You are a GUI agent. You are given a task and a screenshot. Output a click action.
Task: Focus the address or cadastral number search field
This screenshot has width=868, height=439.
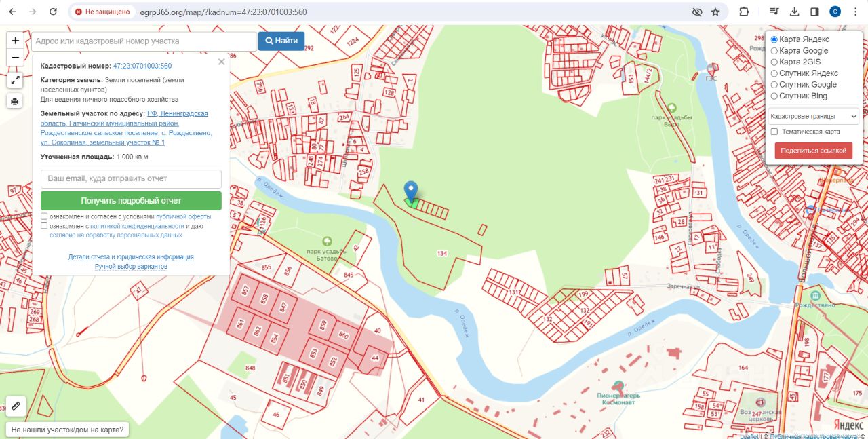pyautogui.click(x=144, y=41)
